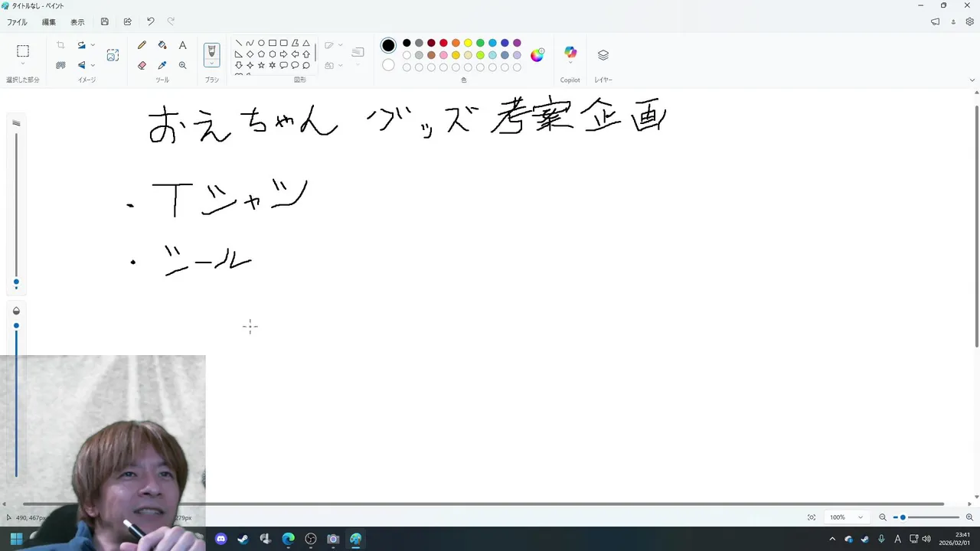980x551 pixels.
Task: Select the five-point star shape
Action: click(261, 65)
